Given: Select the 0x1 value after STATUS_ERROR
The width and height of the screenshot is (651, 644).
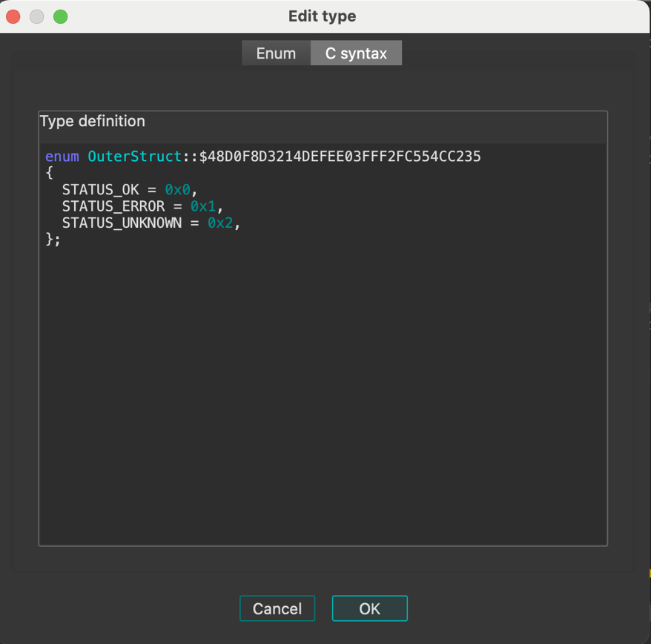Looking at the screenshot, I should (201, 206).
